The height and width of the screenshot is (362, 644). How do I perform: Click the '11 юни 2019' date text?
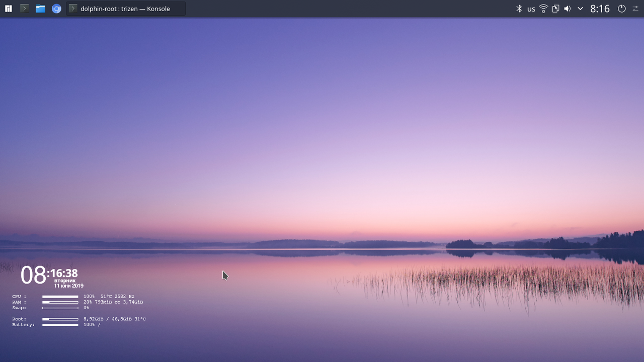(69, 286)
